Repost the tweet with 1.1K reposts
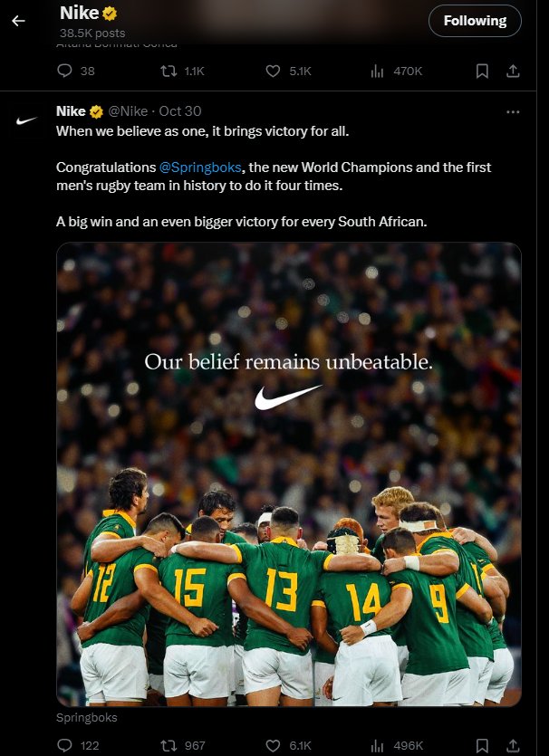 [x=182, y=71]
